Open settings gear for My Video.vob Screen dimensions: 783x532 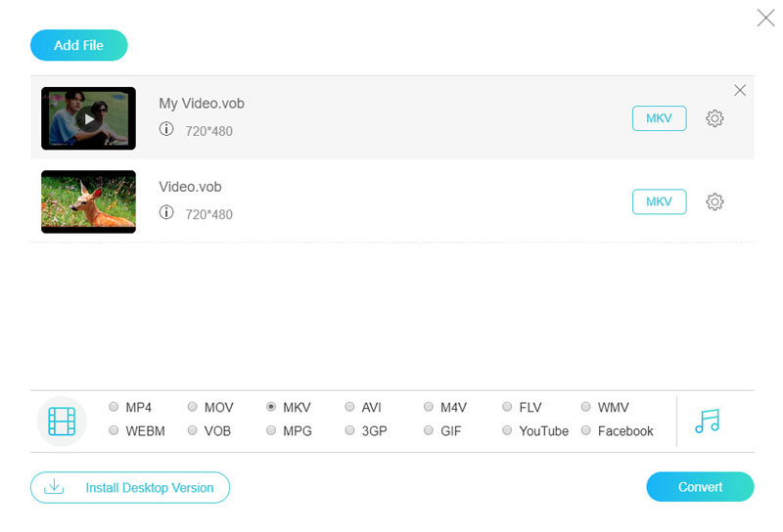click(714, 118)
